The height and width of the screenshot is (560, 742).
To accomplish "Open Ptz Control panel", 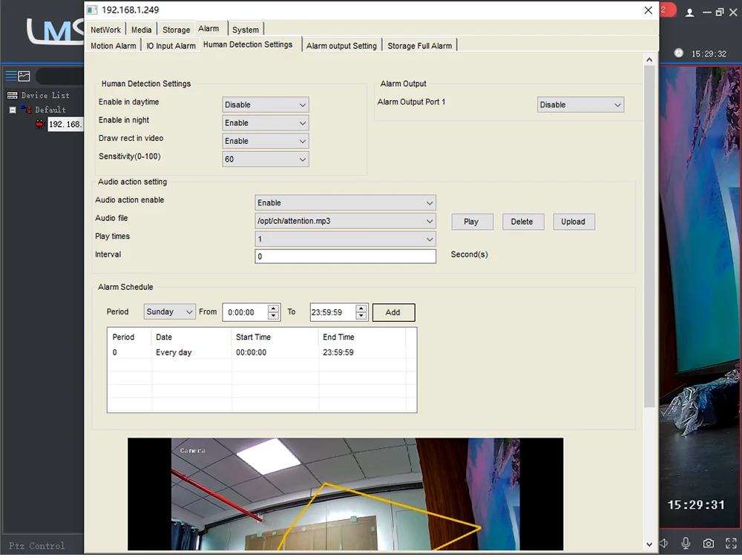I will pyautogui.click(x=37, y=546).
